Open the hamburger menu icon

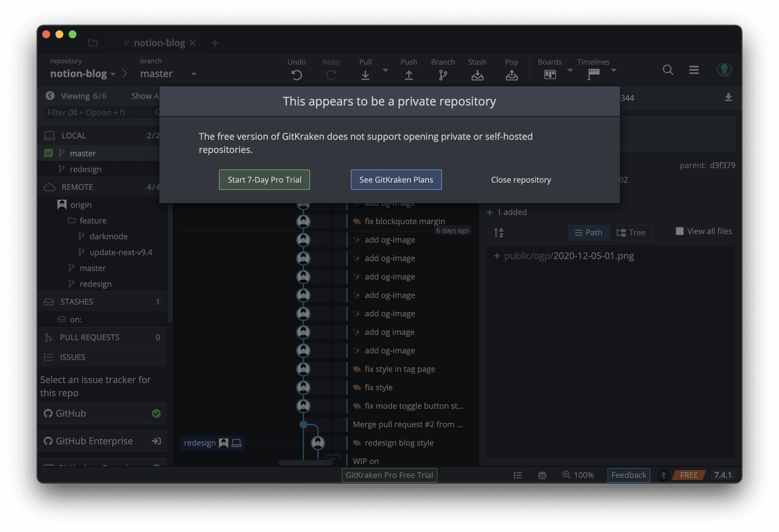(x=694, y=70)
